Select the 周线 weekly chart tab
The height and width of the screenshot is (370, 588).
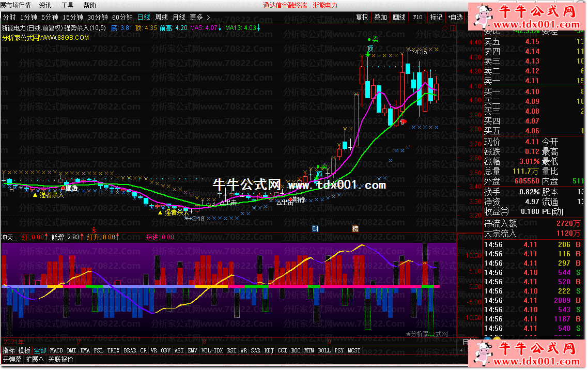161,17
